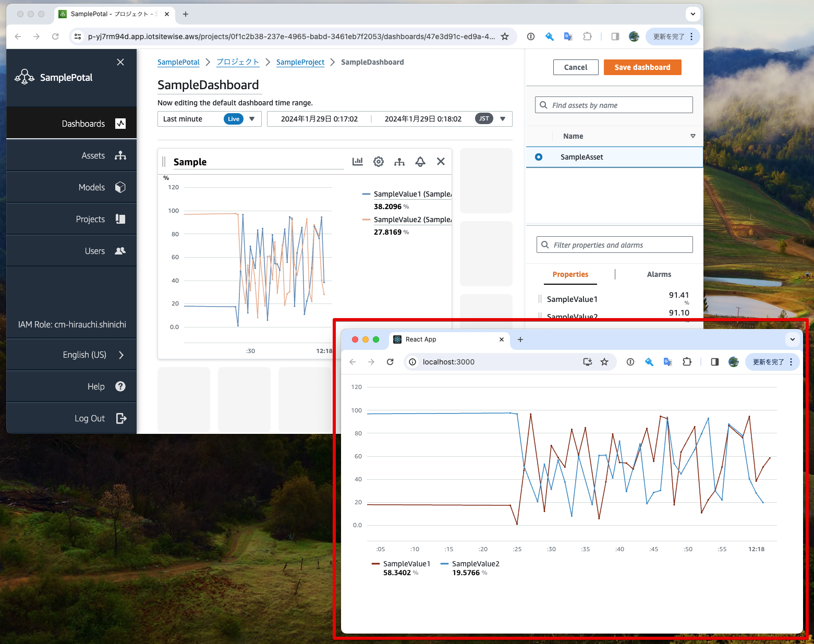The height and width of the screenshot is (644, 814).
Task: Open the Sample widget settings gear
Action: tap(379, 162)
